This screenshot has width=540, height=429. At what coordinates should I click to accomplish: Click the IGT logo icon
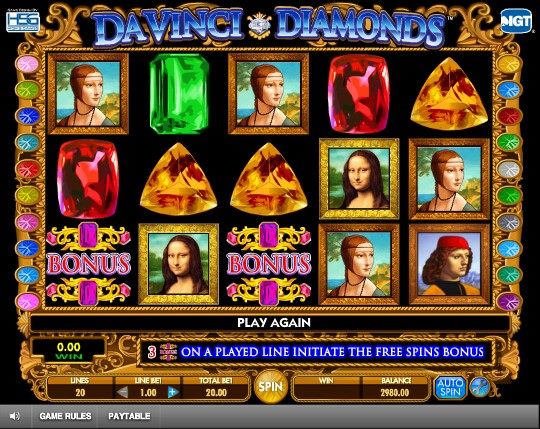click(516, 21)
